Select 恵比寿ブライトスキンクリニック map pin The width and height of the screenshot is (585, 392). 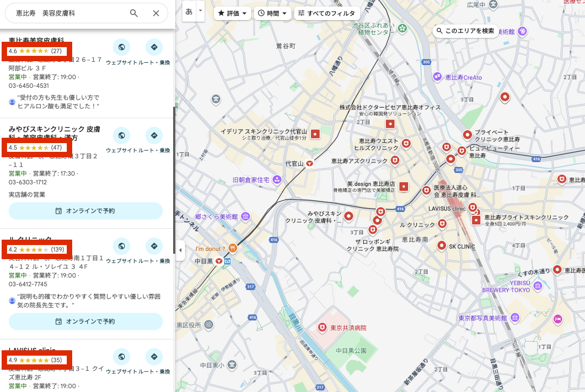coord(476,220)
